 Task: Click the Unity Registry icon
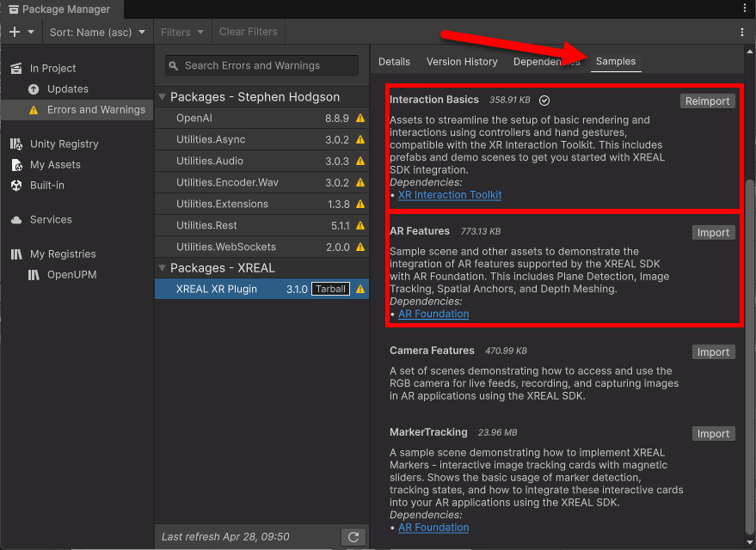pyautogui.click(x=16, y=144)
